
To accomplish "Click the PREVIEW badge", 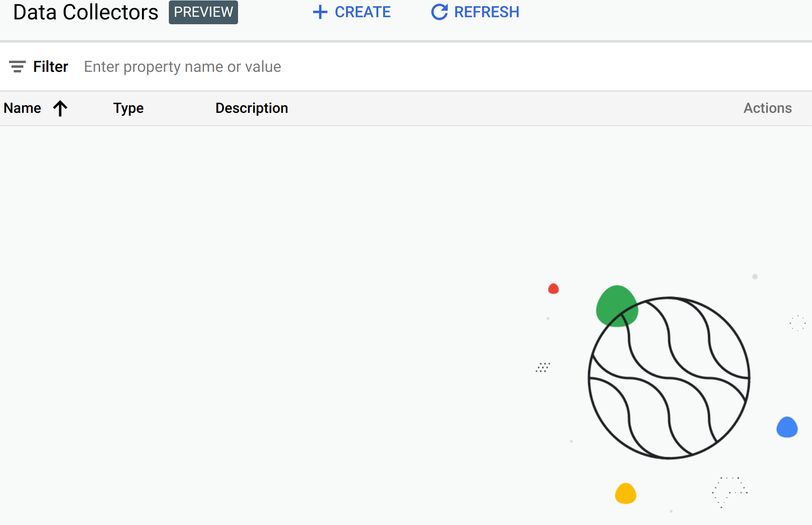I will point(203,12).
